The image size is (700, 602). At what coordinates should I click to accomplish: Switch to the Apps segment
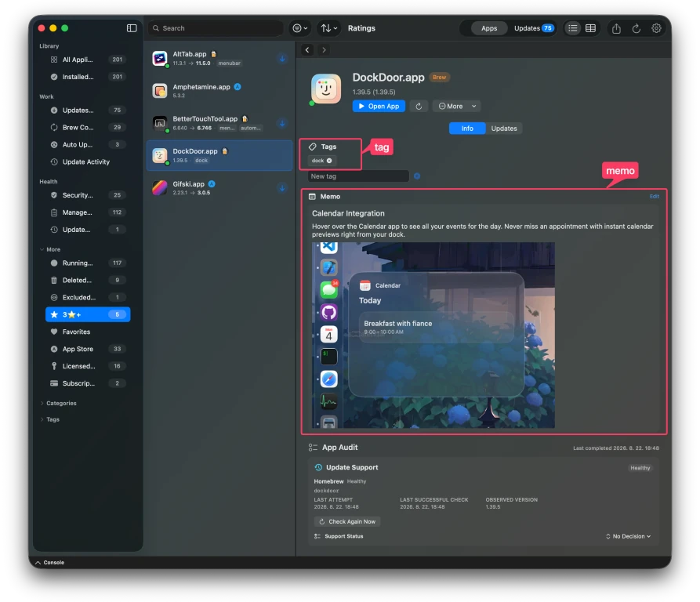pos(489,28)
